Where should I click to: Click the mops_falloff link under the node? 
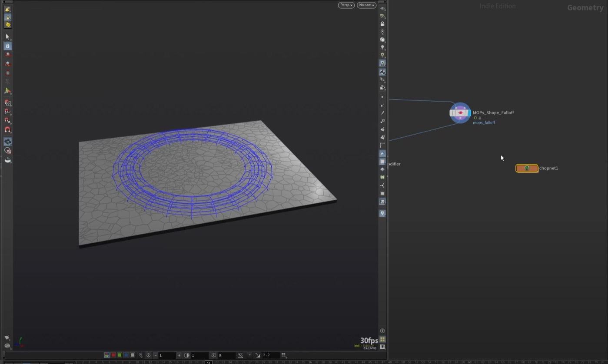(484, 122)
